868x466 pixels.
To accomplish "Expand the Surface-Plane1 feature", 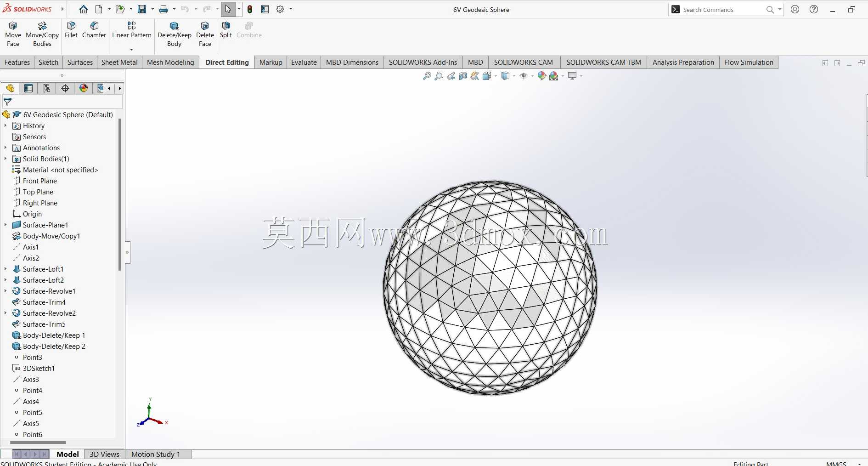I will [6, 225].
